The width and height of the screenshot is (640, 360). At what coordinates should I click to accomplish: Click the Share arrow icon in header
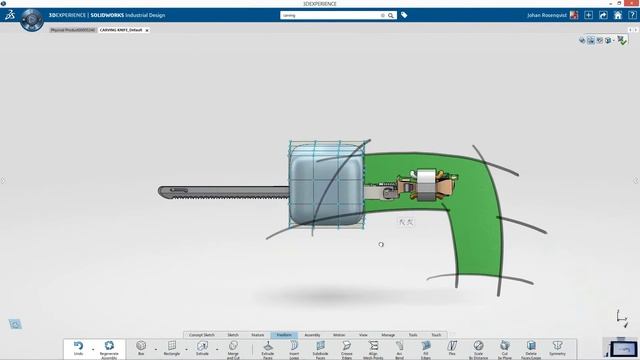(603, 15)
